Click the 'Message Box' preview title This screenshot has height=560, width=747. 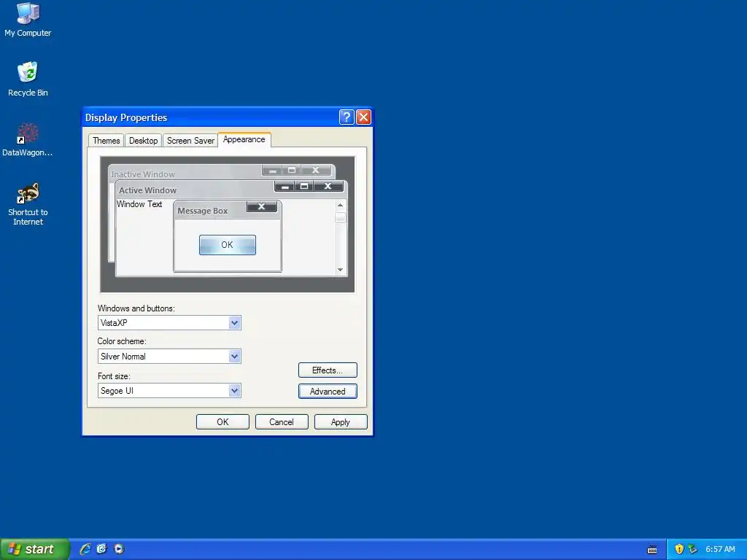tap(203, 211)
